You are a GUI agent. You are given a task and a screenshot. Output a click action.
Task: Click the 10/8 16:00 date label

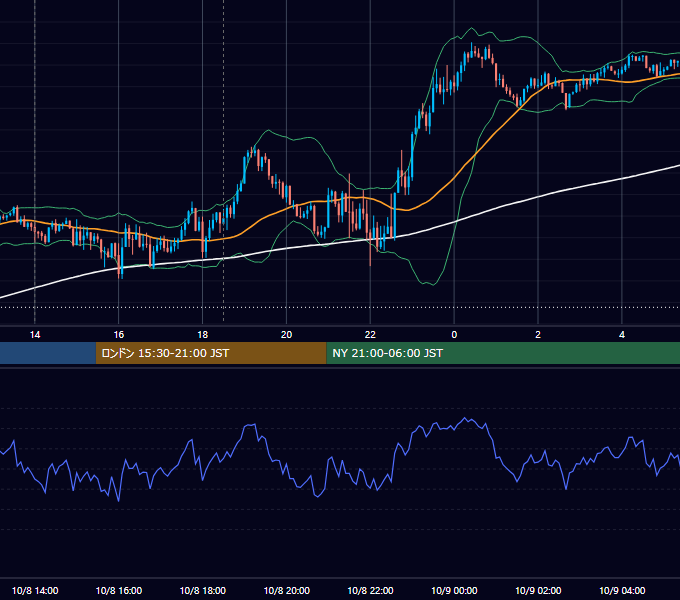(119, 590)
